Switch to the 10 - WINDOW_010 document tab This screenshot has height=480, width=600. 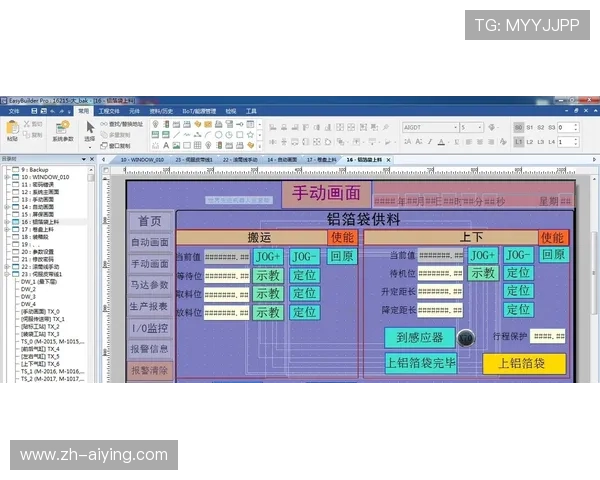[142, 160]
